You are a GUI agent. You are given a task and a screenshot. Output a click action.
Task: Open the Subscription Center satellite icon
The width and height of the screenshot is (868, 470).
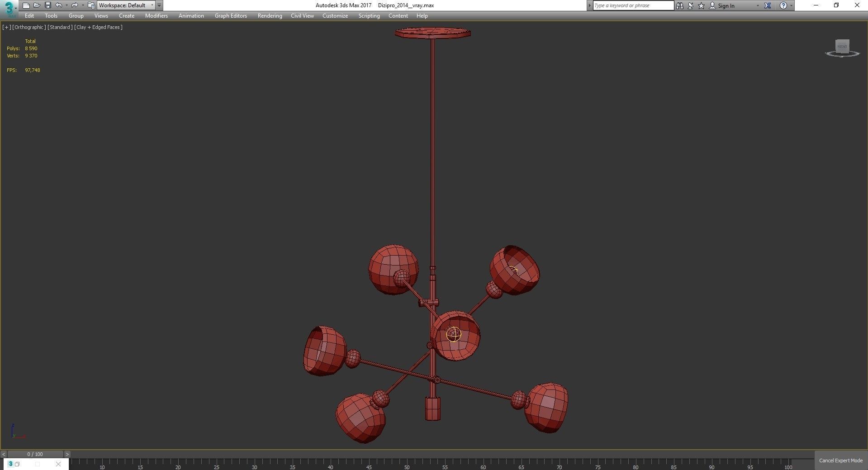(x=691, y=5)
